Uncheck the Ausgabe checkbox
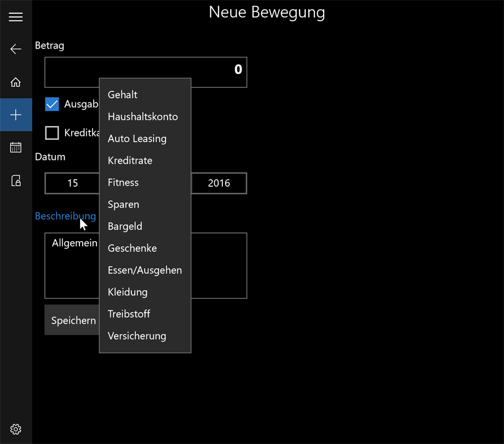Screen dimensions: 504x444 (x=52, y=104)
